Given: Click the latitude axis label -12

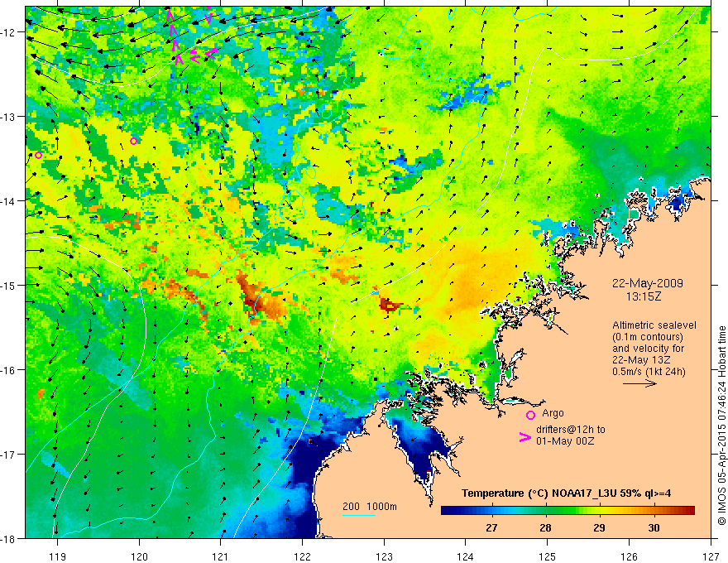Looking at the screenshot, I should tap(9, 32).
